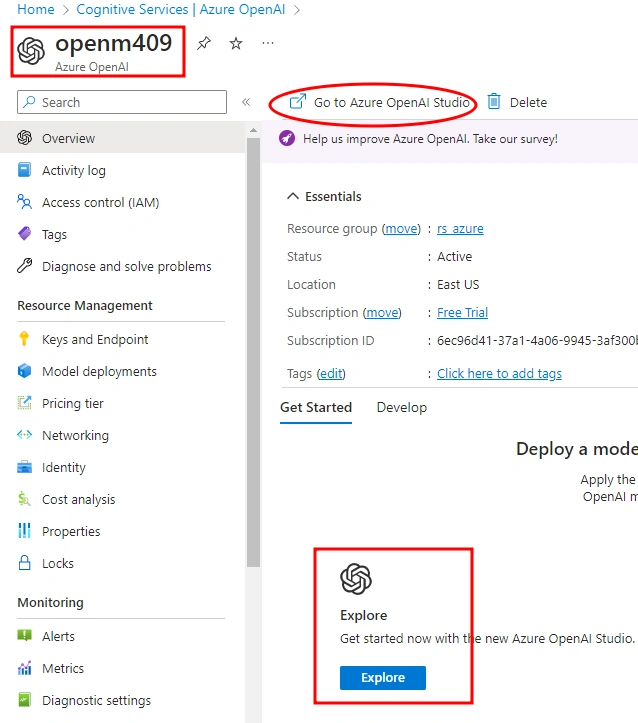Open Access control (IAM) icon
The image size is (638, 723).
24,202
